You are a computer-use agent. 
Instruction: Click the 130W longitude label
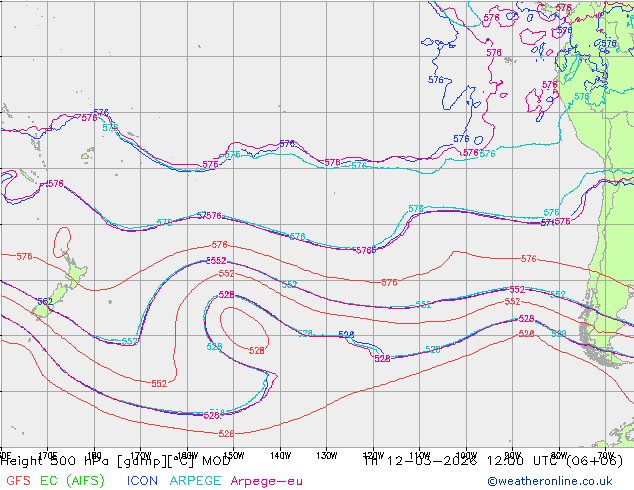[x=327, y=456]
